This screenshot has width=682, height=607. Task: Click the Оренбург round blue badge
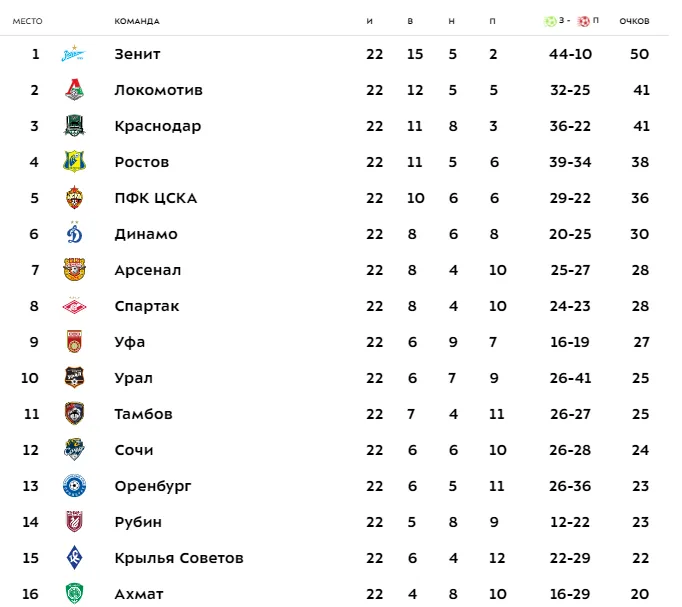74,486
